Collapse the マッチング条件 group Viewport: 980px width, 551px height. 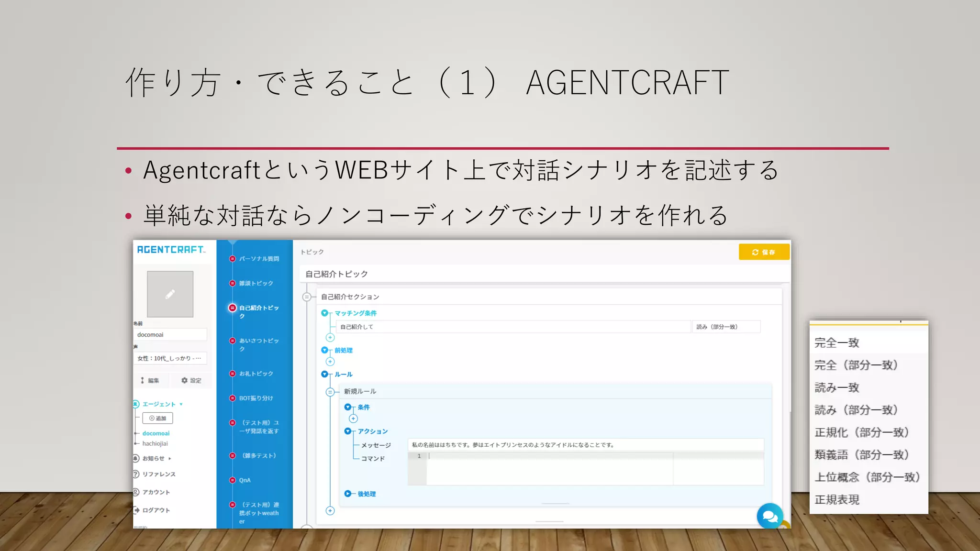[324, 313]
